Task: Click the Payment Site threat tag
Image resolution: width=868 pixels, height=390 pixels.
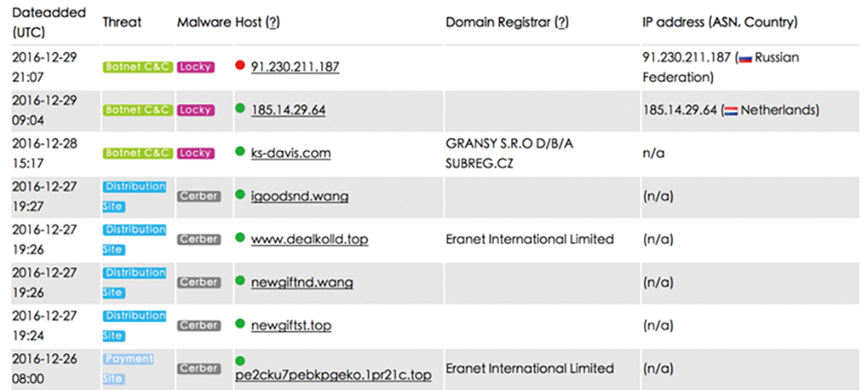Action: click(128, 368)
